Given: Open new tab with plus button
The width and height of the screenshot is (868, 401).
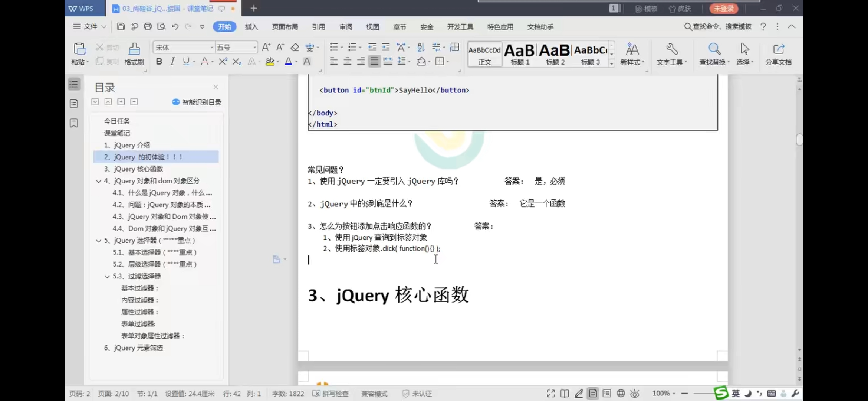Looking at the screenshot, I should pyautogui.click(x=254, y=8).
